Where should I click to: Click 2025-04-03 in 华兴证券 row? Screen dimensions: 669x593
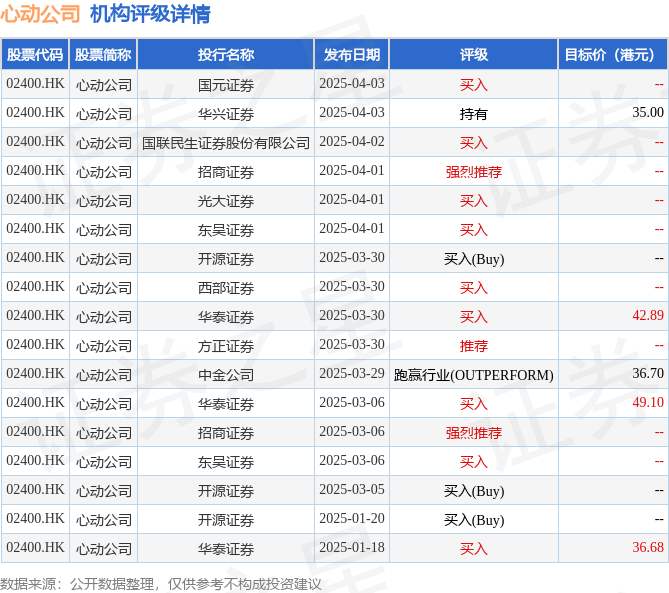[352, 113]
